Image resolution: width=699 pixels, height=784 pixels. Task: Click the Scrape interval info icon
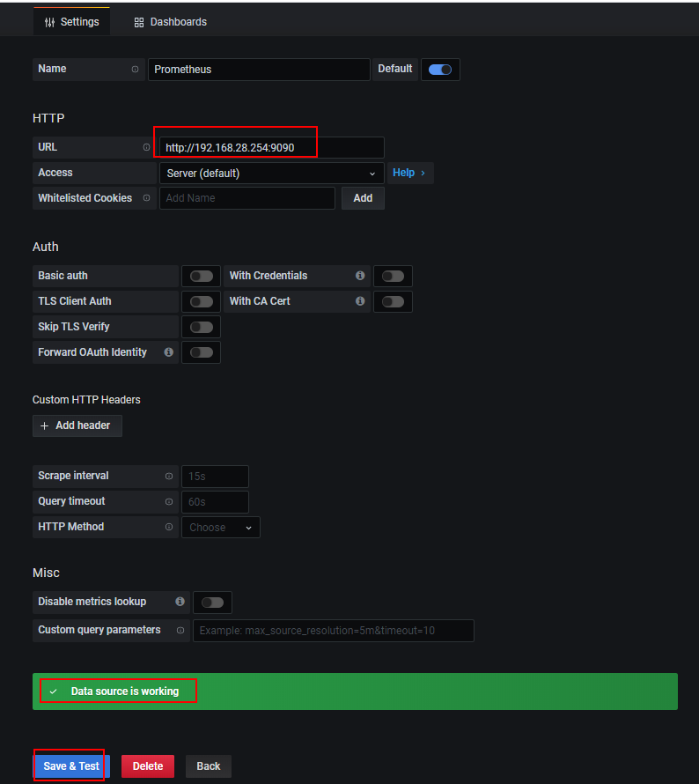point(169,476)
